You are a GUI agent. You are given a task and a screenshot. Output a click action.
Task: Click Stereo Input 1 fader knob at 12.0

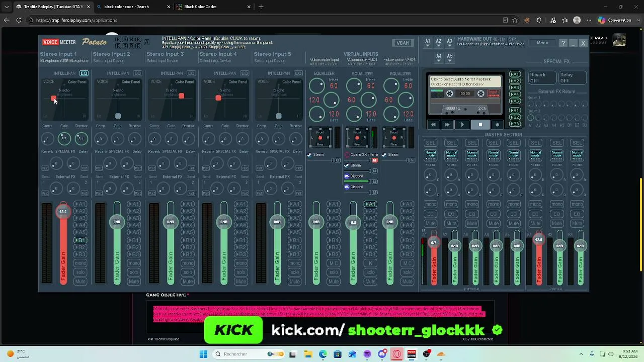[x=63, y=212]
